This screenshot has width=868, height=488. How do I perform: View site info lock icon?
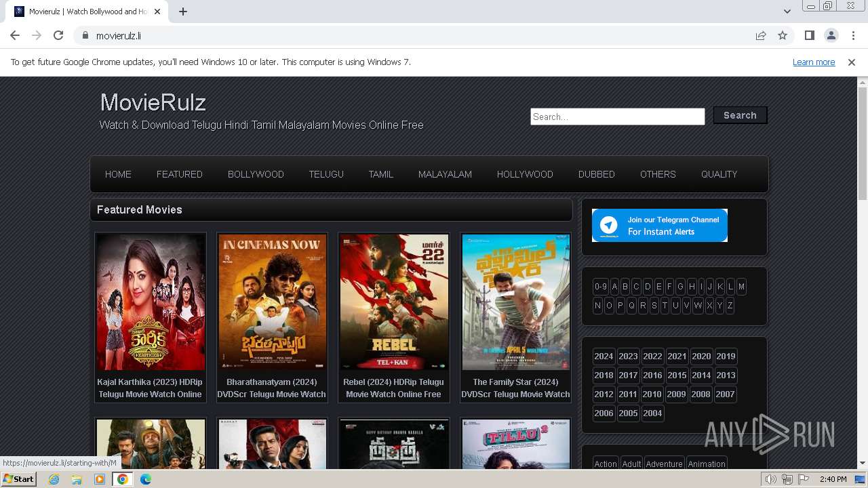coord(85,35)
